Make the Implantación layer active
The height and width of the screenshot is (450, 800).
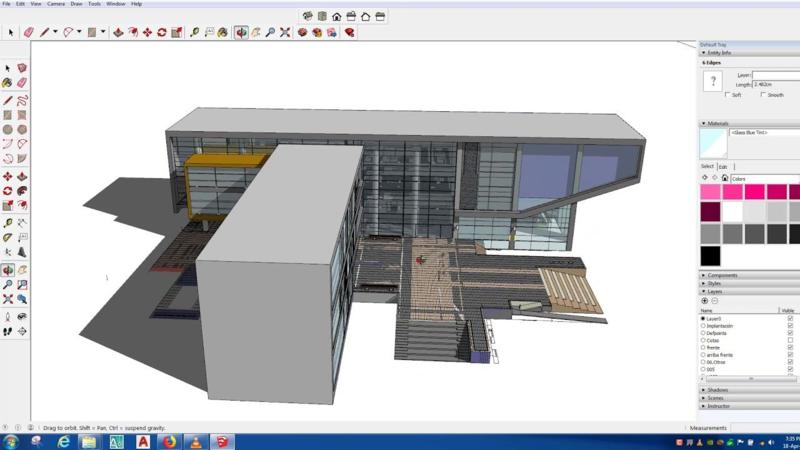pos(703,326)
